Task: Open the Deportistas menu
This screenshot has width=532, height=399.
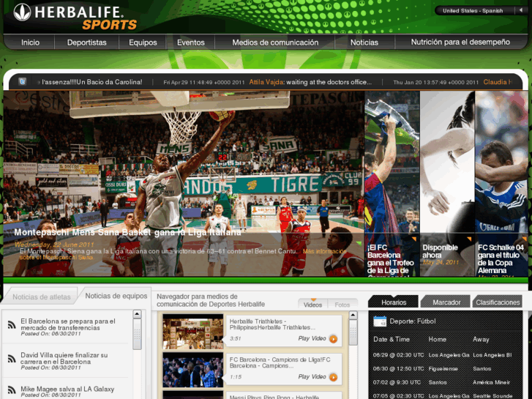Action: [87, 42]
